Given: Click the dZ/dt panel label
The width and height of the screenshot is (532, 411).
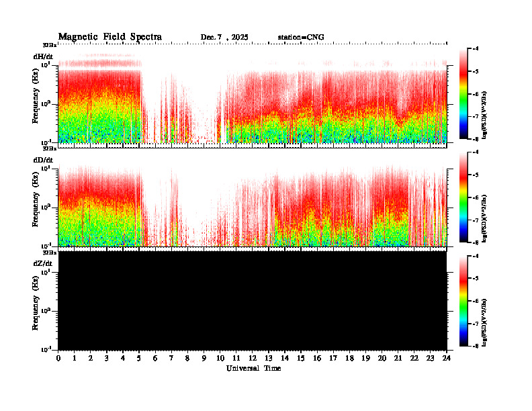Looking at the screenshot, I should [x=43, y=263].
